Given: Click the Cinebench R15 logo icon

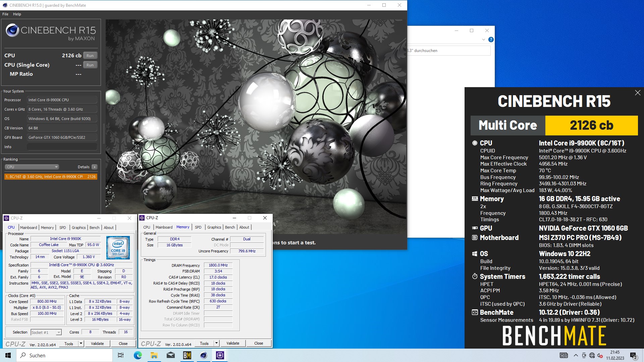Looking at the screenshot, I should tap(12, 31).
